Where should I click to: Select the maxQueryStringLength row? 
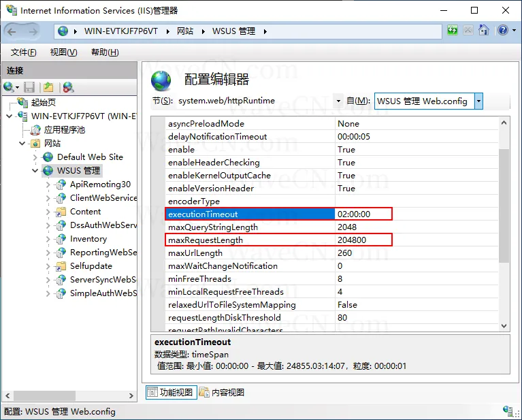pos(331,227)
